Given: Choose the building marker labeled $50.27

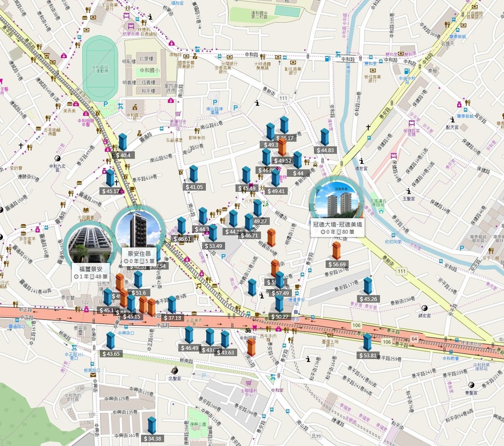Looking at the screenshot, I should (x=279, y=303).
